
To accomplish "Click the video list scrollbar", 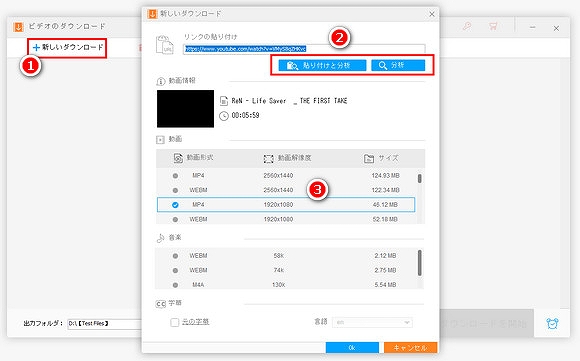I will coord(419,179).
